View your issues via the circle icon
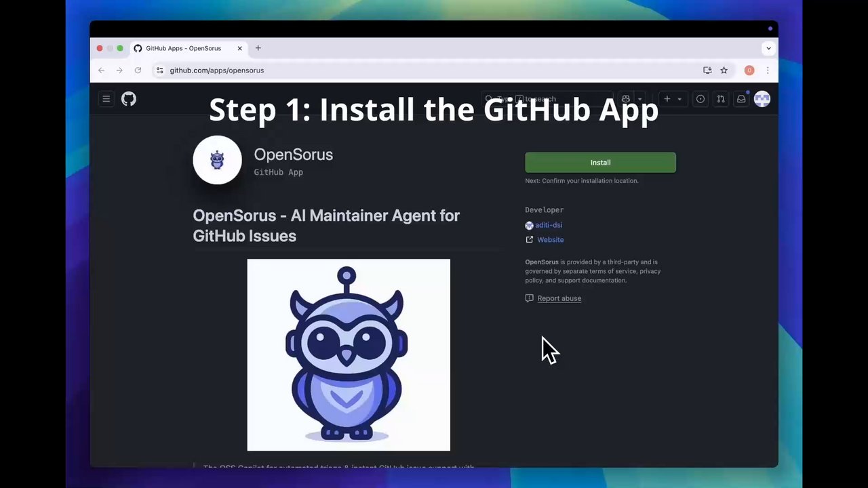Viewport: 868px width, 488px height. coord(701,99)
